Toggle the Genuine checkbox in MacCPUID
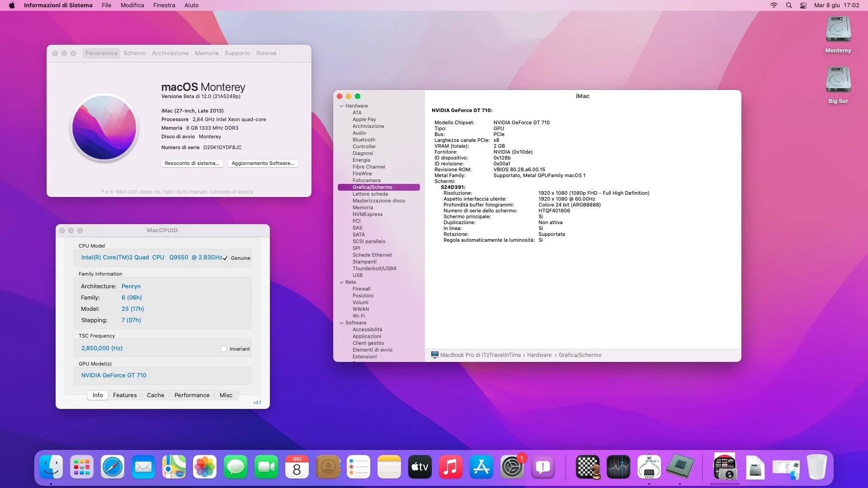The height and width of the screenshot is (488, 868). (225, 258)
